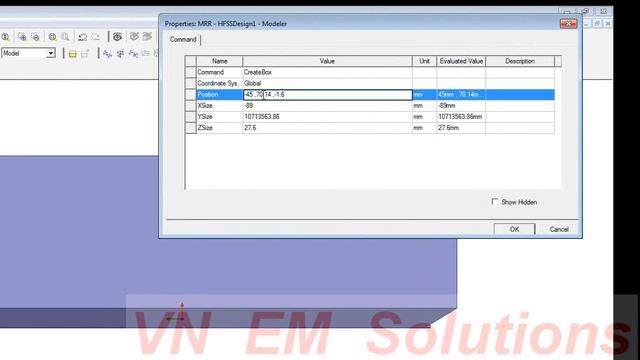This screenshot has width=640, height=360.
Task: Click the row selector beside XSize
Action: (191, 106)
